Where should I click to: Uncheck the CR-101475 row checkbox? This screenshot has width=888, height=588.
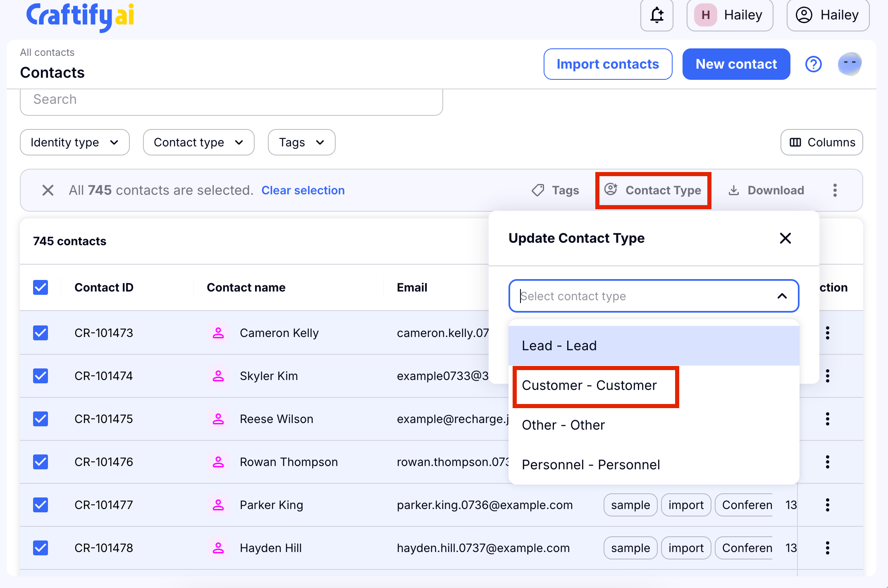[41, 419]
